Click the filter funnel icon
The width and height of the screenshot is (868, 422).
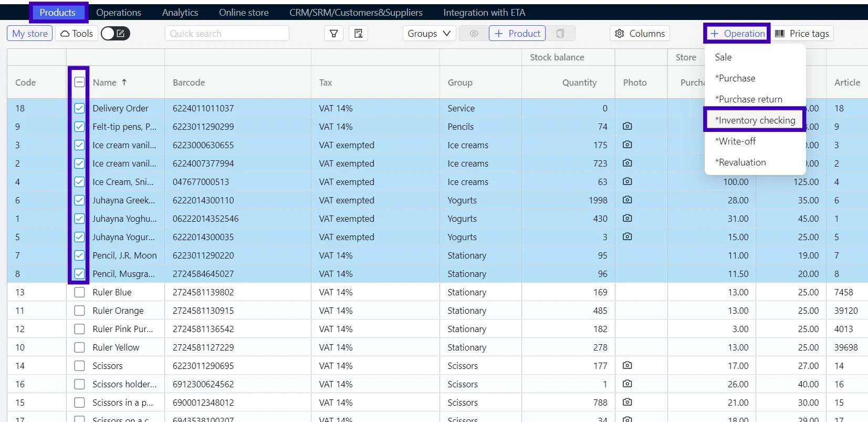click(333, 34)
